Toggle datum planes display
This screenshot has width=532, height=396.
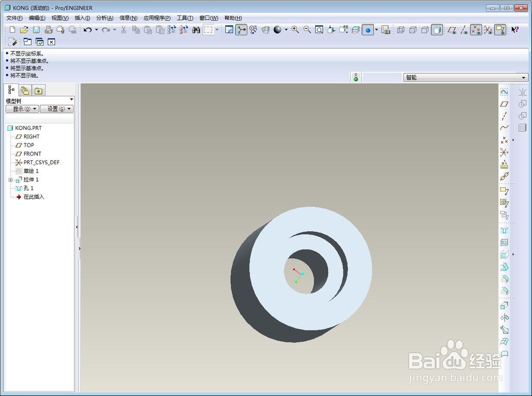[x=452, y=30]
